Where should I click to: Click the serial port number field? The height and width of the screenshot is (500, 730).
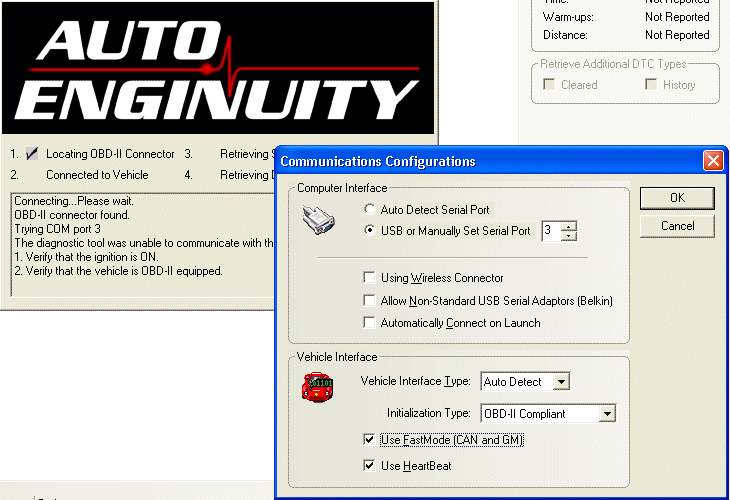coord(550,232)
